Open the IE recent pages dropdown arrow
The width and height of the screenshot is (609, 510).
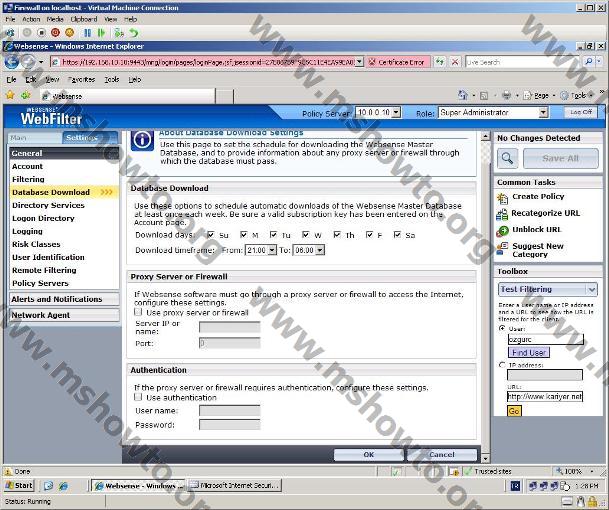coord(41,62)
